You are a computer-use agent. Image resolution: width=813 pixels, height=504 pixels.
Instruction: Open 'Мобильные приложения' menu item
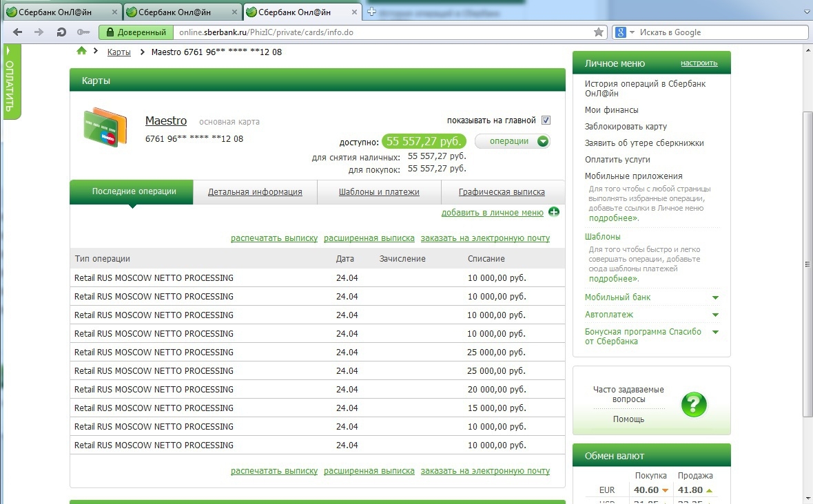click(634, 176)
